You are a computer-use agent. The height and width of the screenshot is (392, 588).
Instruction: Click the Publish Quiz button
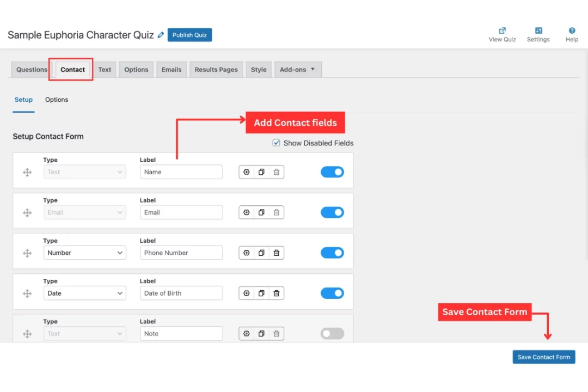point(189,35)
